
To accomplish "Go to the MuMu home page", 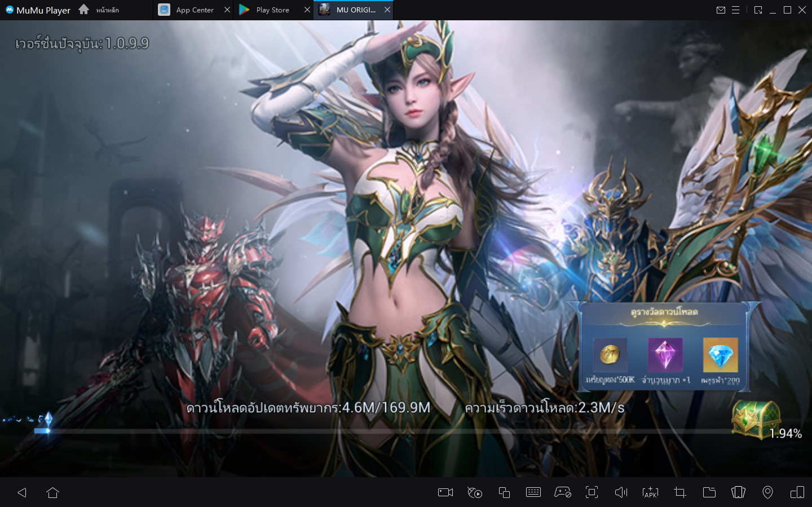I will click(x=84, y=10).
